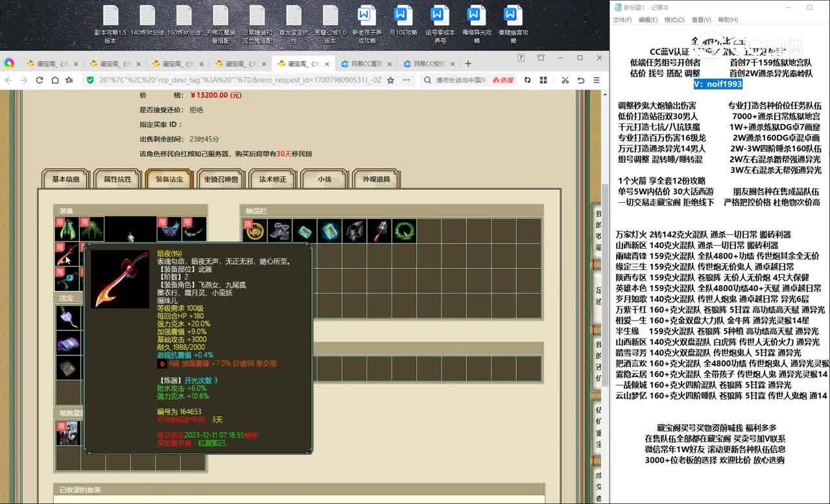830x504 pixels.
Task: Open desktop file 140炼狱总结
Action: tap(147, 21)
